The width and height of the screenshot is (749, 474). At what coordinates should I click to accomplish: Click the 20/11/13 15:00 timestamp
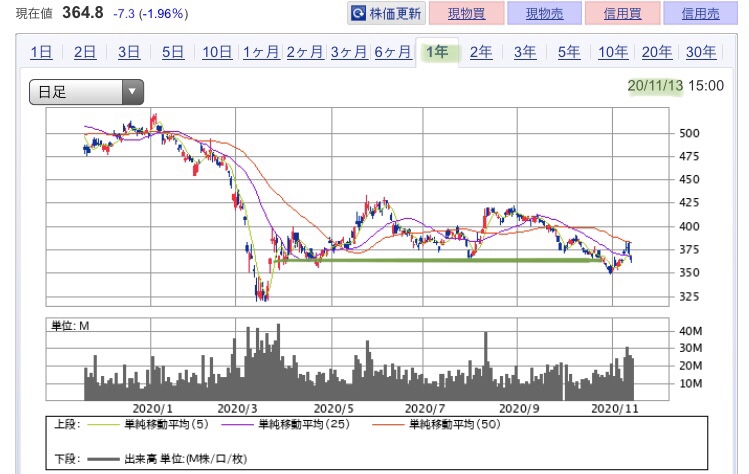click(x=675, y=86)
